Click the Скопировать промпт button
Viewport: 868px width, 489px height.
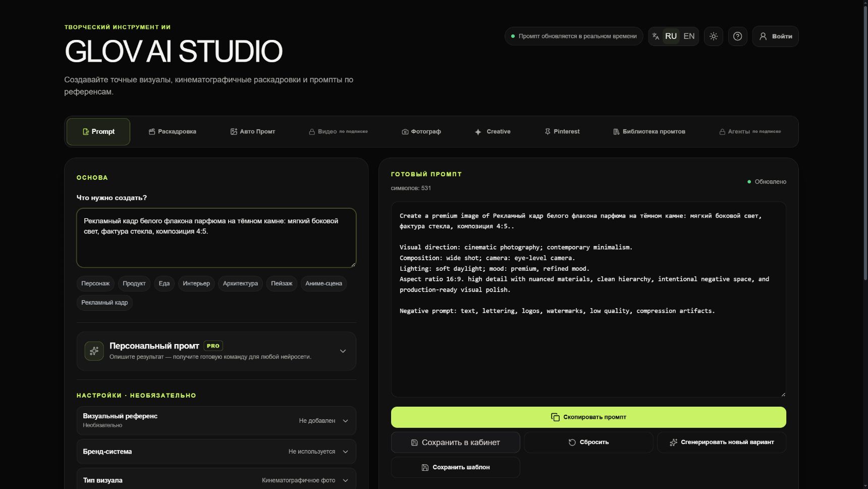click(x=588, y=417)
